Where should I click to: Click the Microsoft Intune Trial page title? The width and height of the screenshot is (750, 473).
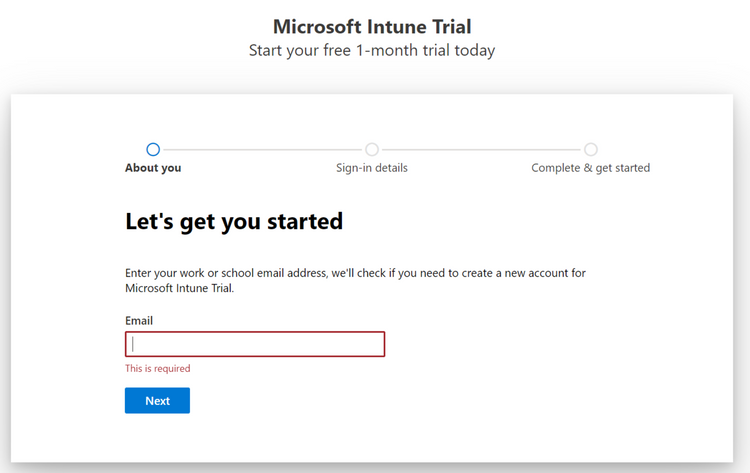pos(372,27)
